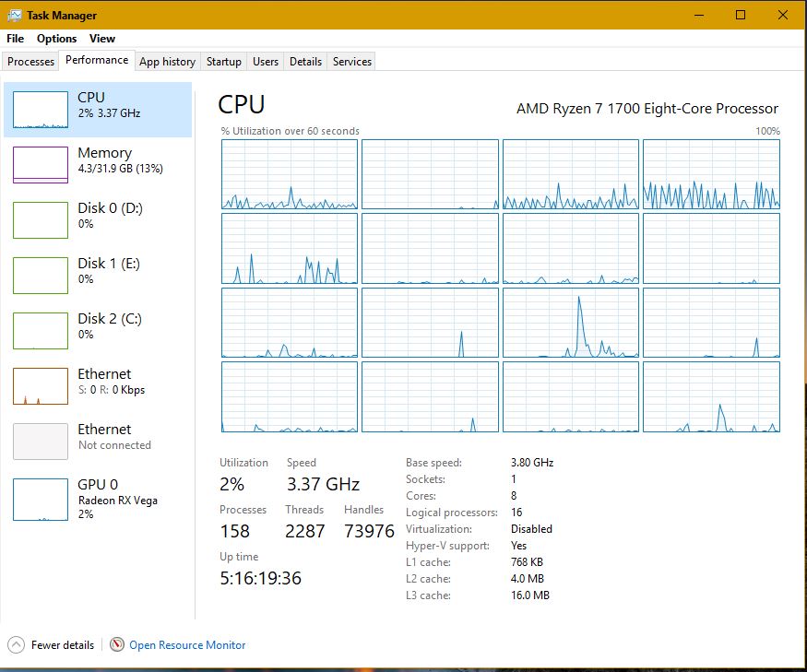
Task: Click the Logical processors value 16
Action: click(516, 513)
